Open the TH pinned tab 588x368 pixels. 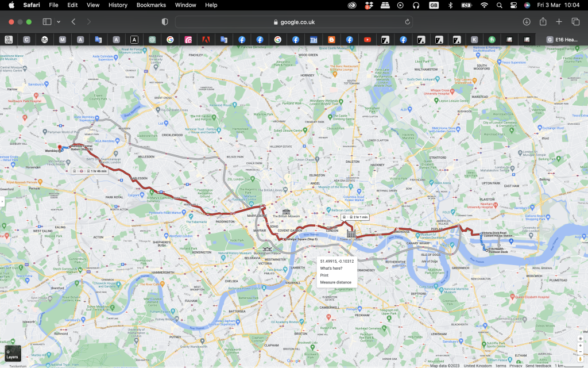(314, 40)
